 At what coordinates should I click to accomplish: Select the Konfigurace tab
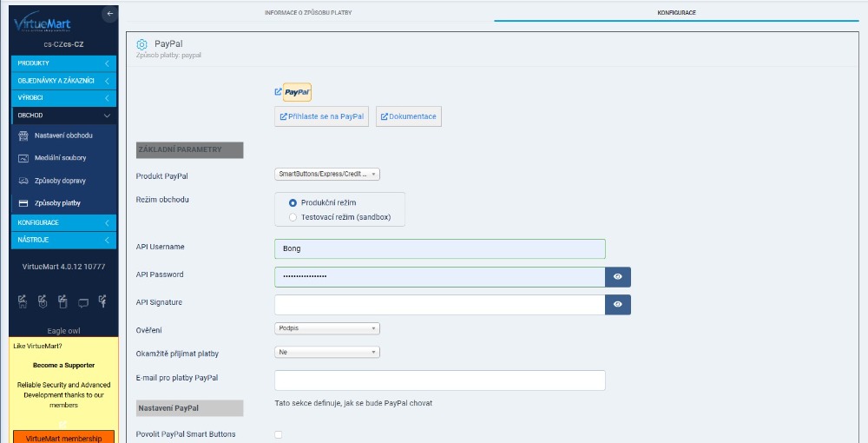point(676,13)
